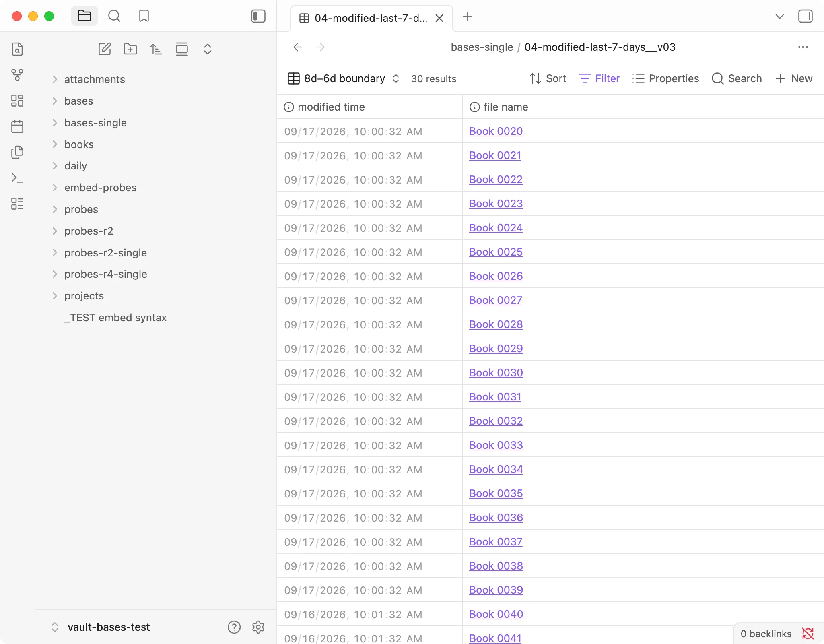Click the 0 backlinks status item
The width and height of the screenshot is (824, 644).
point(766,634)
